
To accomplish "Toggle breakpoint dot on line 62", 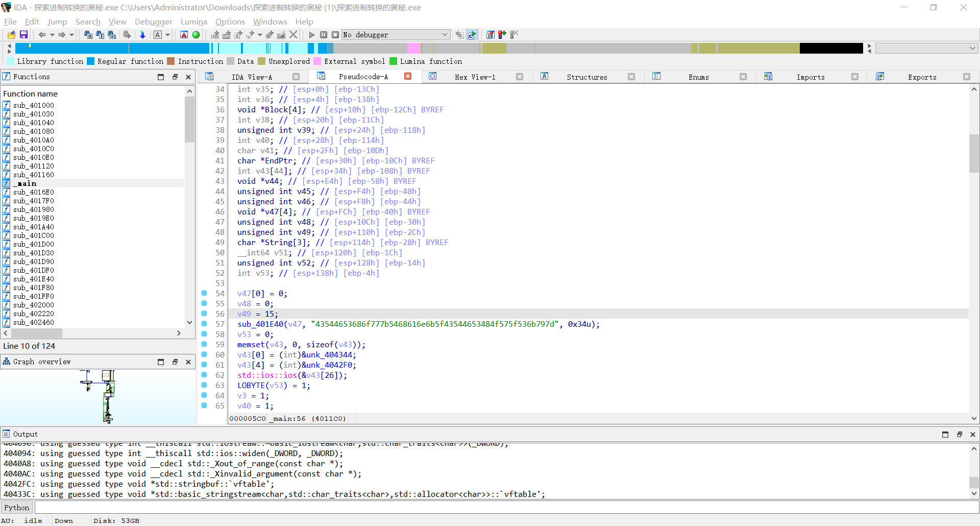I will [x=204, y=375].
